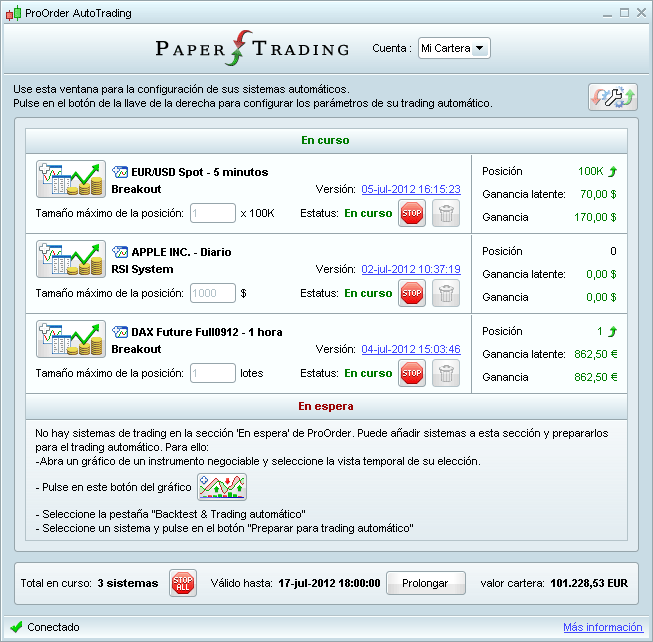This screenshot has width=653, height=642.
Task: Click the green Conectado checkmark icon
Action: 16,627
